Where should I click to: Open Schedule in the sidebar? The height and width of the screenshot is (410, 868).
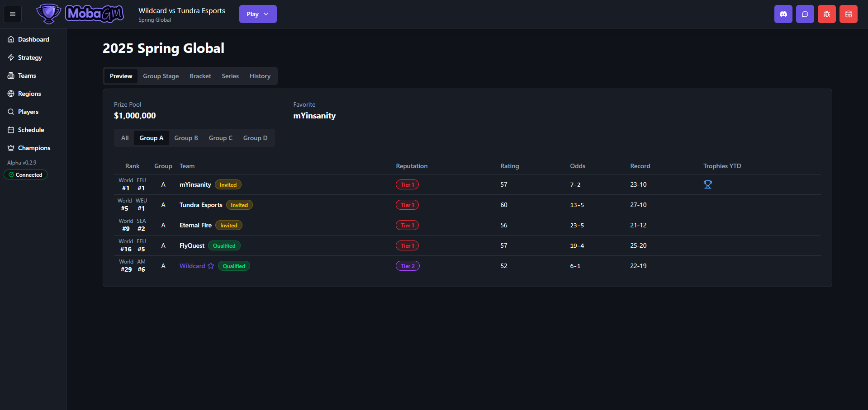[31, 130]
